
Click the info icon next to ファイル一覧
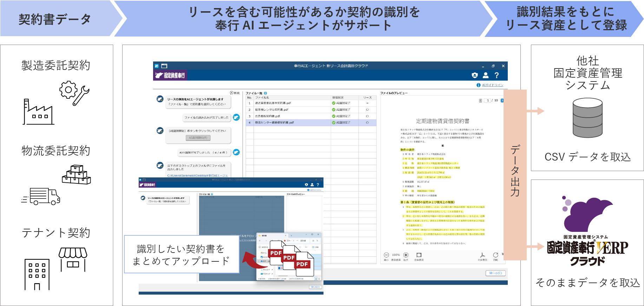click(x=265, y=93)
